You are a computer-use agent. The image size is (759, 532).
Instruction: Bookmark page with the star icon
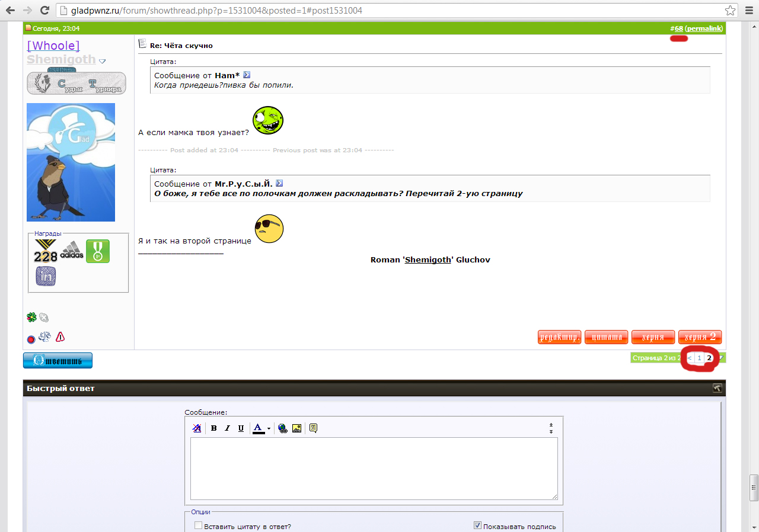[731, 11]
